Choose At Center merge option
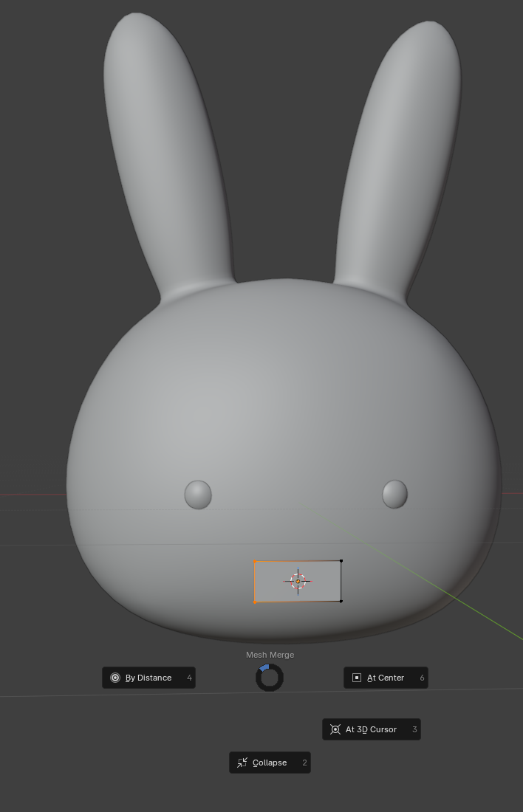 coord(386,678)
